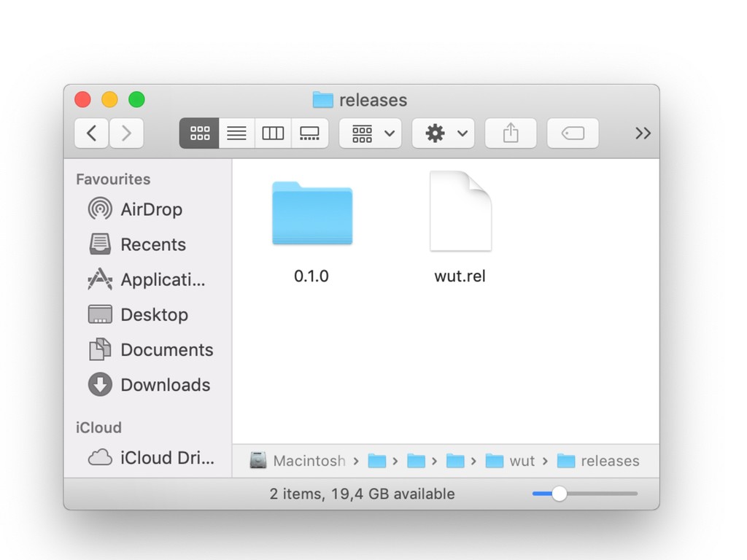The height and width of the screenshot is (560, 747).
Task: Switch to list view
Action: (x=237, y=133)
